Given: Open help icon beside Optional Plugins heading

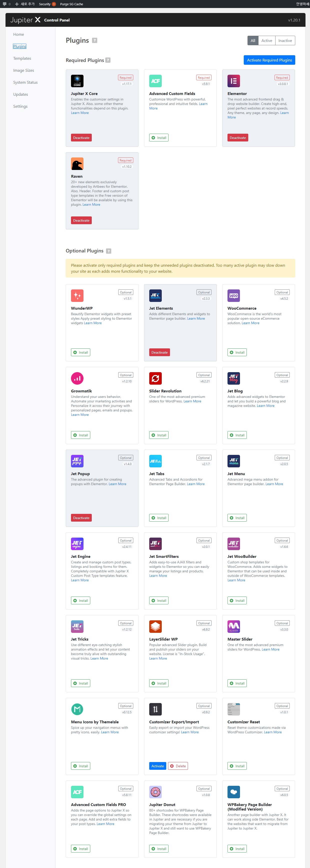Looking at the screenshot, I should [x=108, y=251].
